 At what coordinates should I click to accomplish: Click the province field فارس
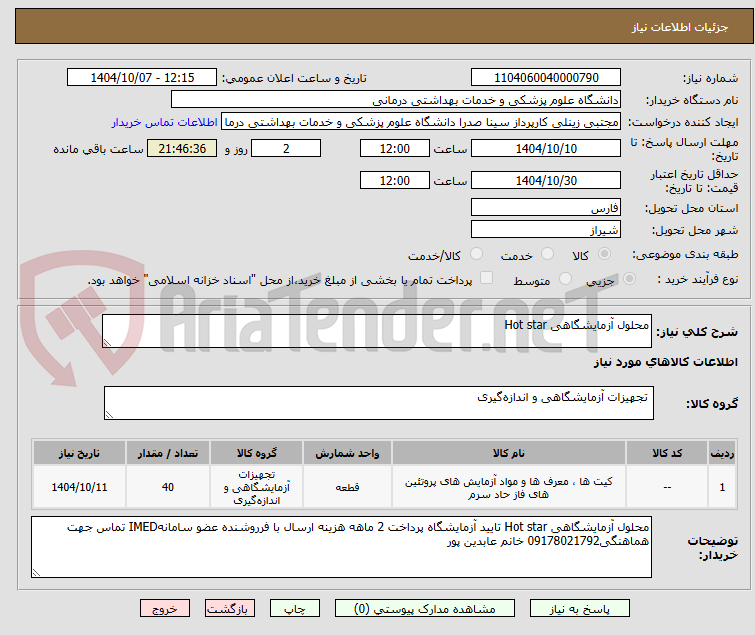click(x=546, y=207)
